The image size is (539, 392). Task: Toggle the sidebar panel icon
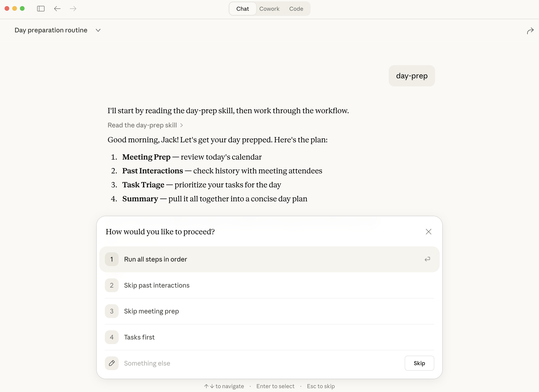click(41, 9)
